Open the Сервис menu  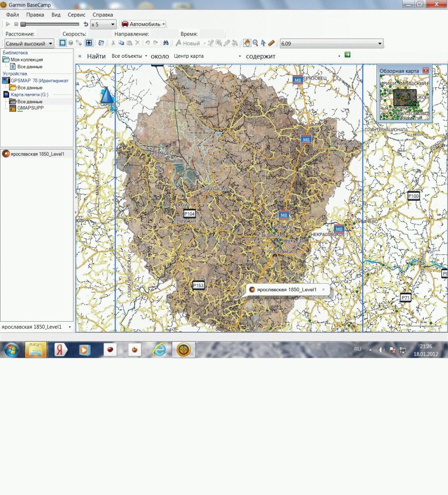pyautogui.click(x=76, y=15)
